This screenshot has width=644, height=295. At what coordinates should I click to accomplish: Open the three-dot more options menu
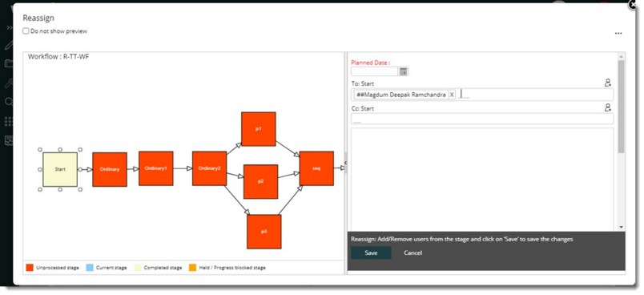point(618,34)
